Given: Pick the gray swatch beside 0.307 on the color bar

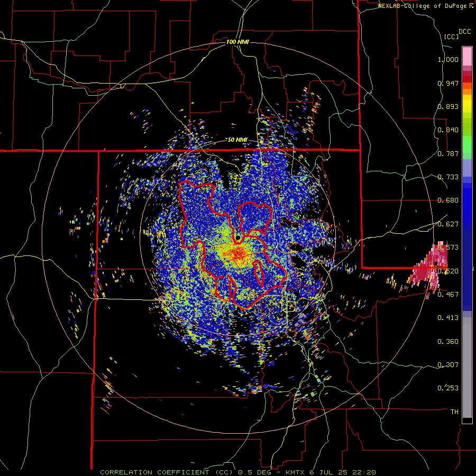Looking at the screenshot, I should point(467,368).
